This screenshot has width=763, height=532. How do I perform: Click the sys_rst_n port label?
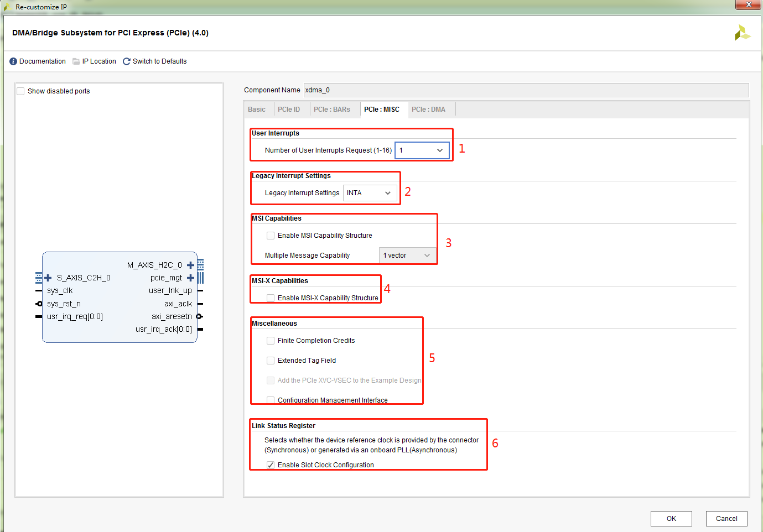64,304
